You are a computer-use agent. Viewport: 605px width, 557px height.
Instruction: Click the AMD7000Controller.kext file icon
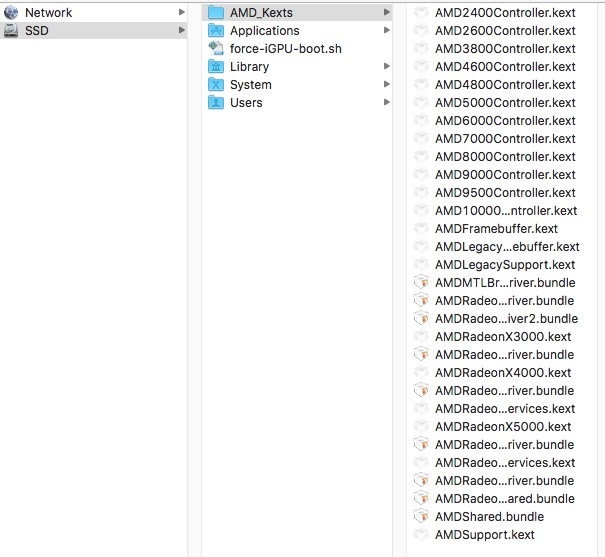tap(421, 138)
